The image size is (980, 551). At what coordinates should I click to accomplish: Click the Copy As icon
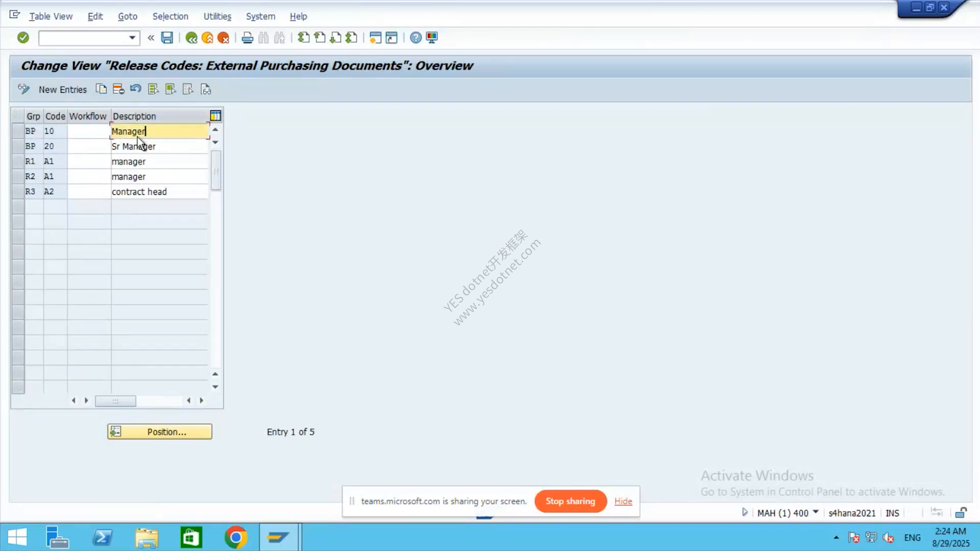tap(101, 89)
